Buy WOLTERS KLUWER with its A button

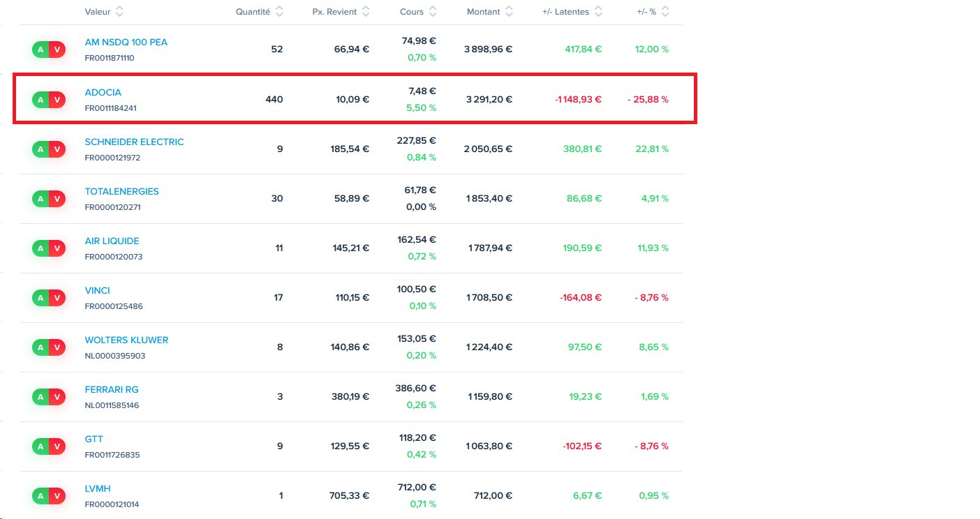[40, 347]
